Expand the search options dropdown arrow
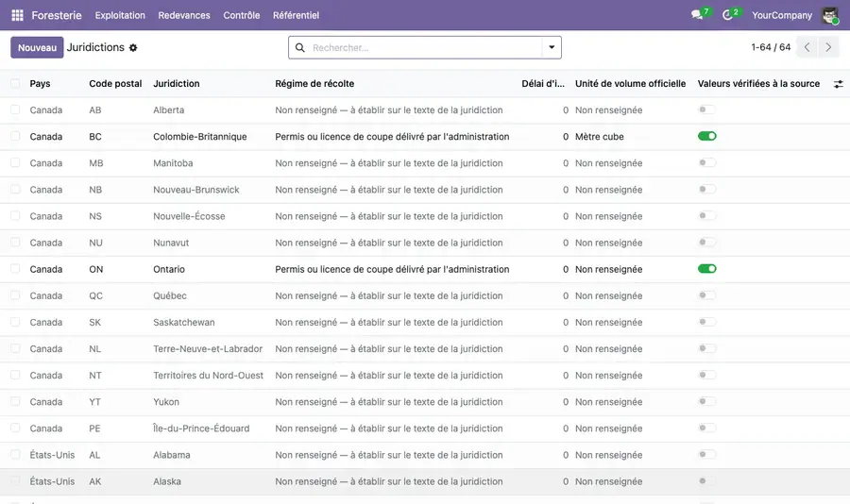The width and height of the screenshot is (850, 504). coord(552,48)
